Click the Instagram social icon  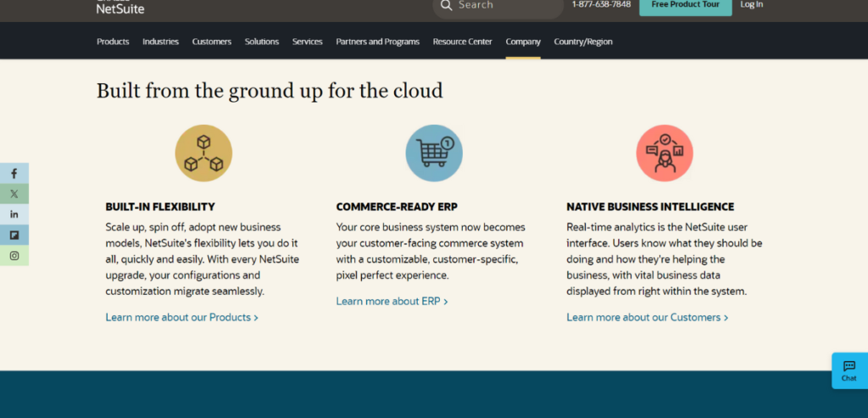pyautogui.click(x=14, y=255)
